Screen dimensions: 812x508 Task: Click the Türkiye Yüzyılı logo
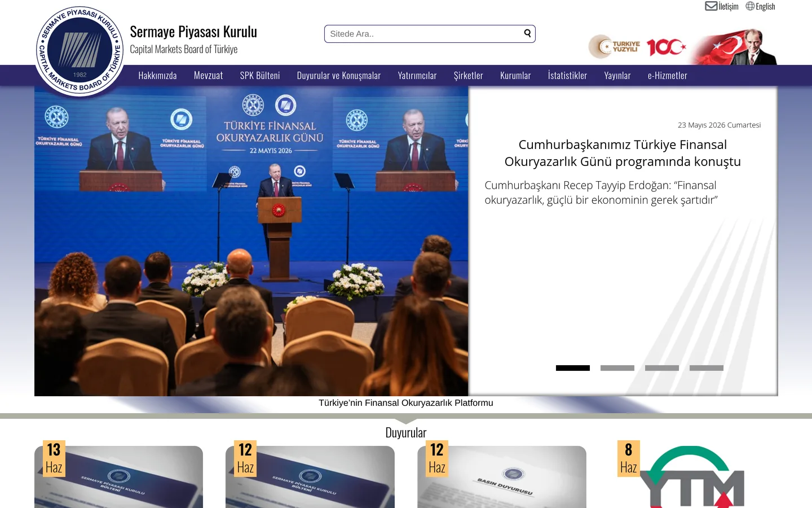click(615, 47)
